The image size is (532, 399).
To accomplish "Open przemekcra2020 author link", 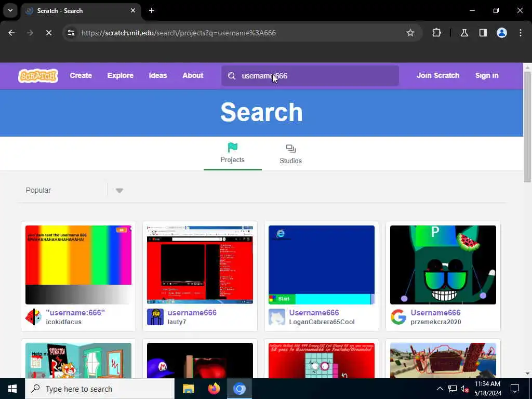I will click(436, 322).
